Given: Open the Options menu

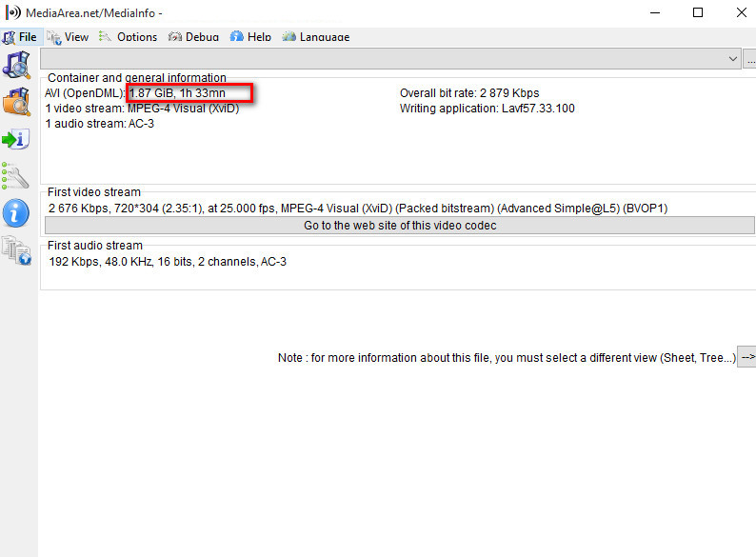Looking at the screenshot, I should (x=129, y=37).
